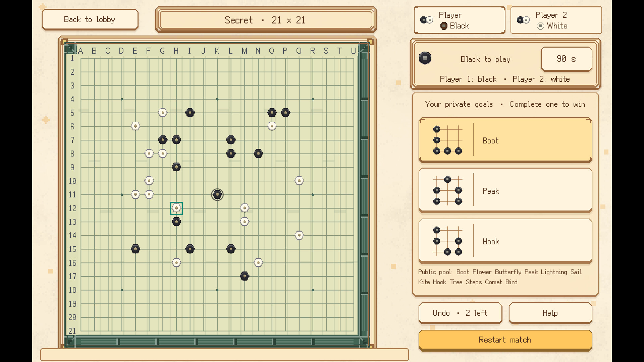Image resolution: width=644 pixels, height=362 pixels.
Task: Click the Hook pattern diagram icon
Action: tap(447, 241)
